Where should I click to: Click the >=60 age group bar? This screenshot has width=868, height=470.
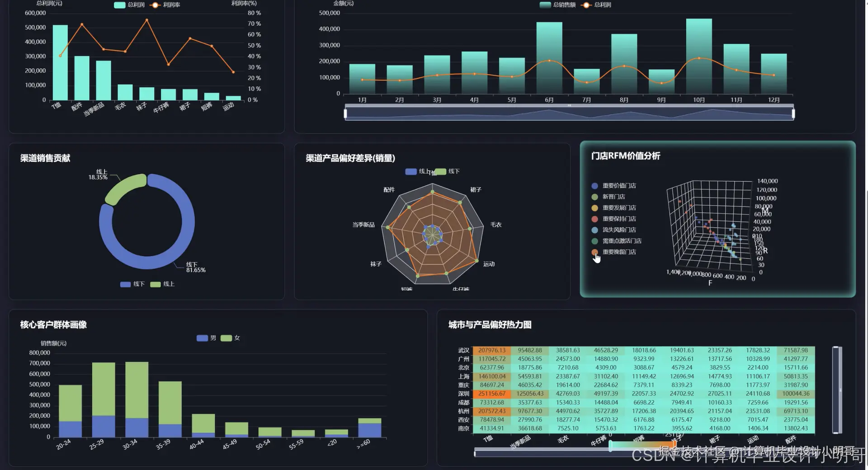[370, 428]
